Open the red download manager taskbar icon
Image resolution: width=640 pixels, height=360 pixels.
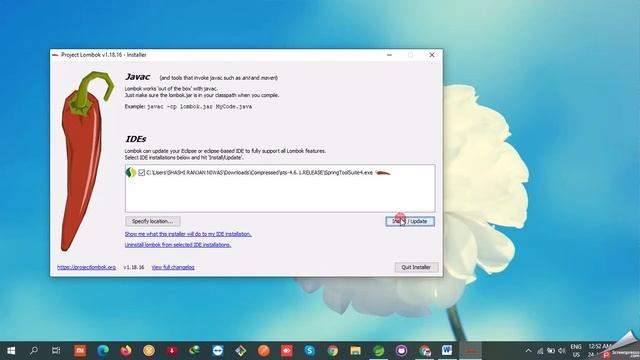click(x=172, y=351)
